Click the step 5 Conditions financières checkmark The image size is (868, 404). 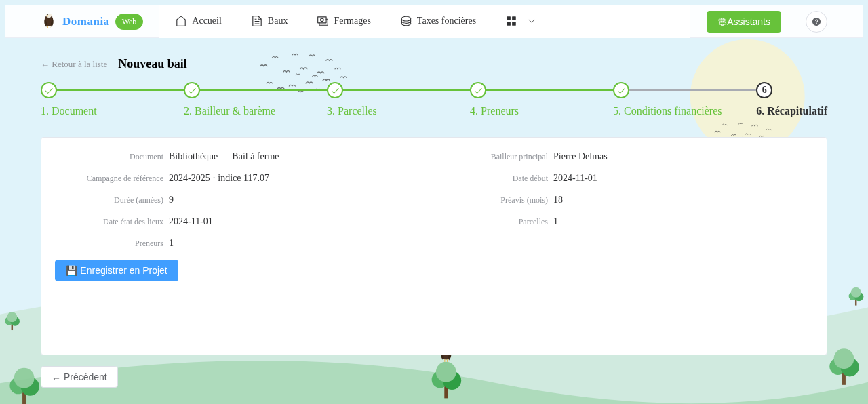[621, 90]
